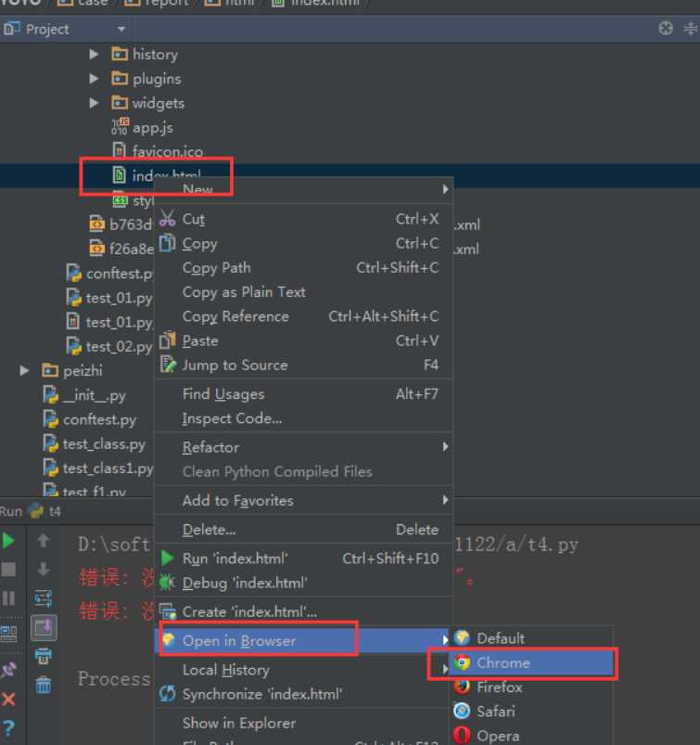Select Jump to Source
Screen dimensions: 700x745
[304, 365]
